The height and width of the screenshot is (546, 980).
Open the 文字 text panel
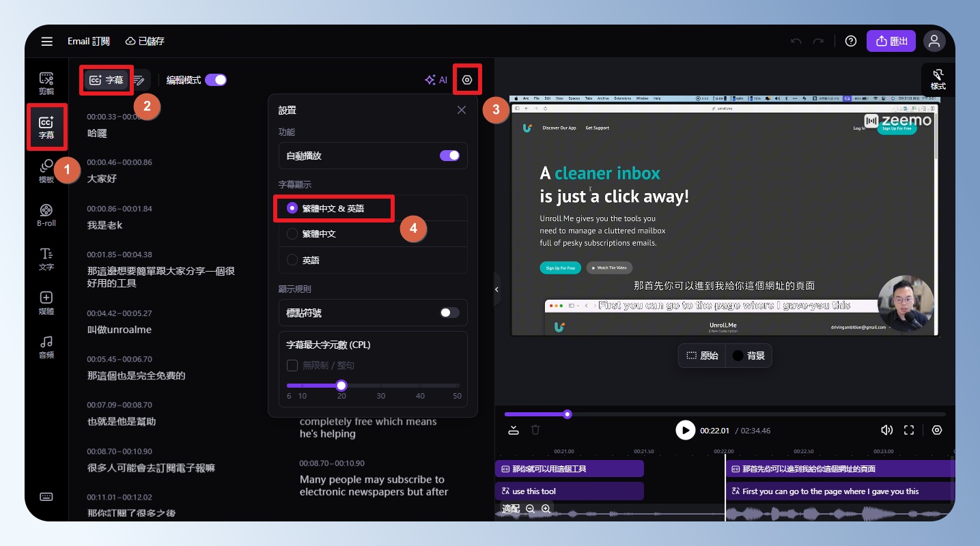pyautogui.click(x=46, y=259)
